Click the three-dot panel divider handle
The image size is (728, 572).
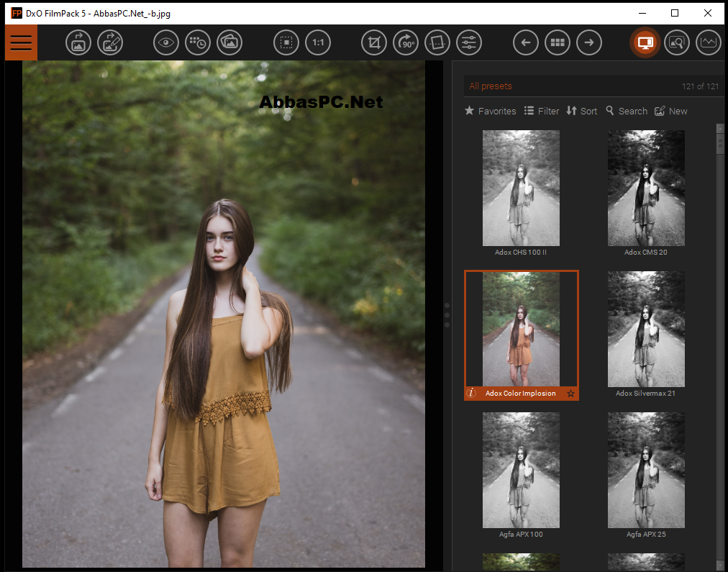447,315
